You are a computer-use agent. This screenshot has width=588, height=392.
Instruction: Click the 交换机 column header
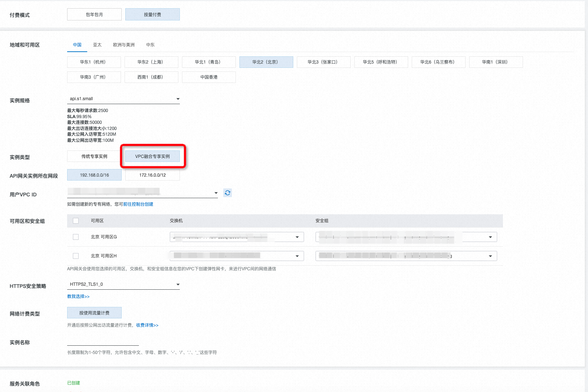[176, 221]
